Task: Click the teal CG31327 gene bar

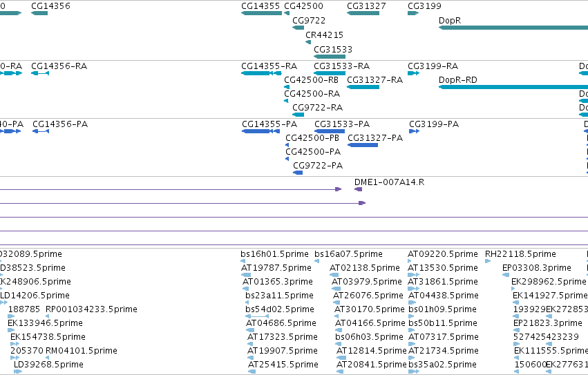Action: (x=363, y=13)
